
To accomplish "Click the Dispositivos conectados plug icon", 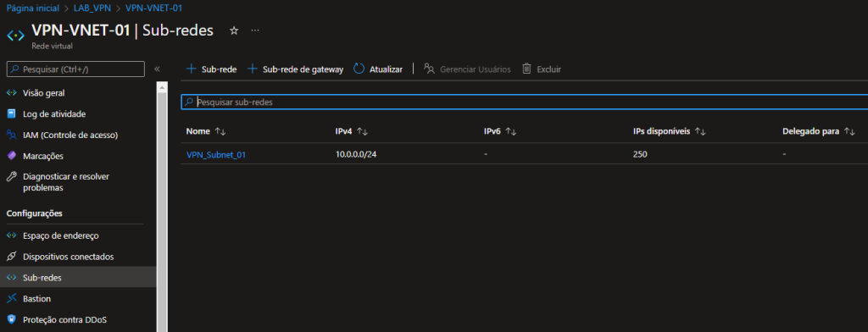I will (x=12, y=257).
